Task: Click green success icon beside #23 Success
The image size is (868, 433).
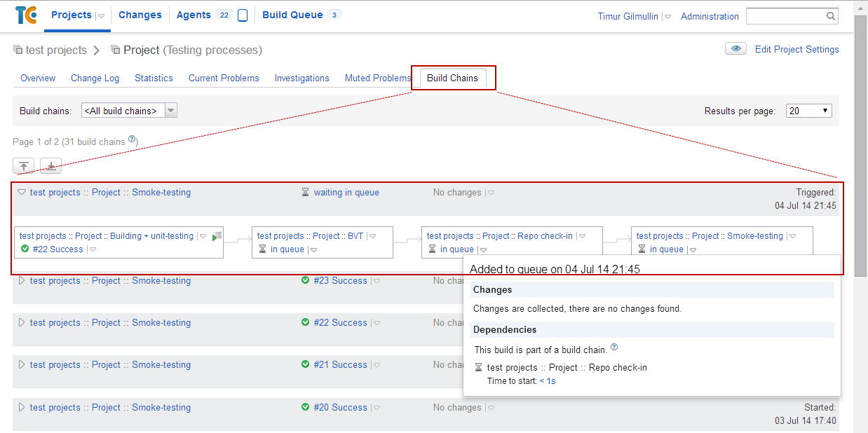Action: (x=305, y=280)
